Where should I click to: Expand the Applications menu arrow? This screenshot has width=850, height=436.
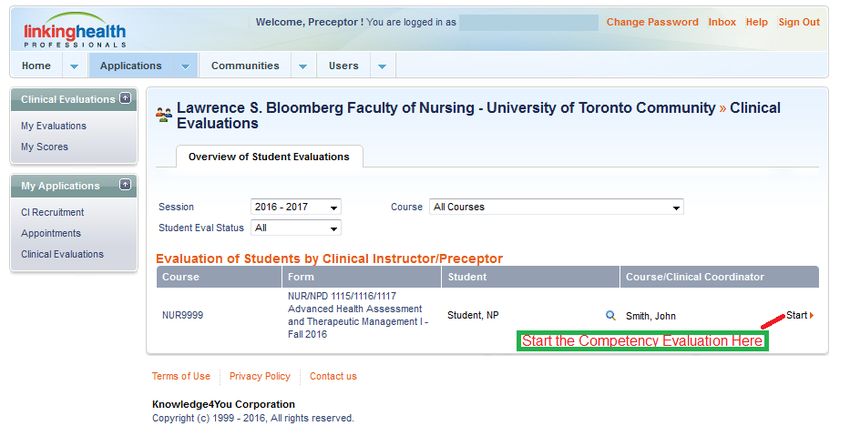[185, 66]
